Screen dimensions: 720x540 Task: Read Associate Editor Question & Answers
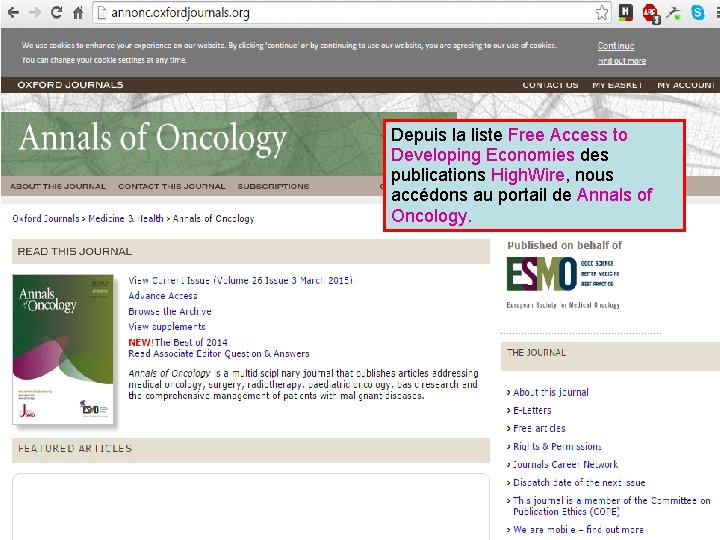tap(219, 354)
